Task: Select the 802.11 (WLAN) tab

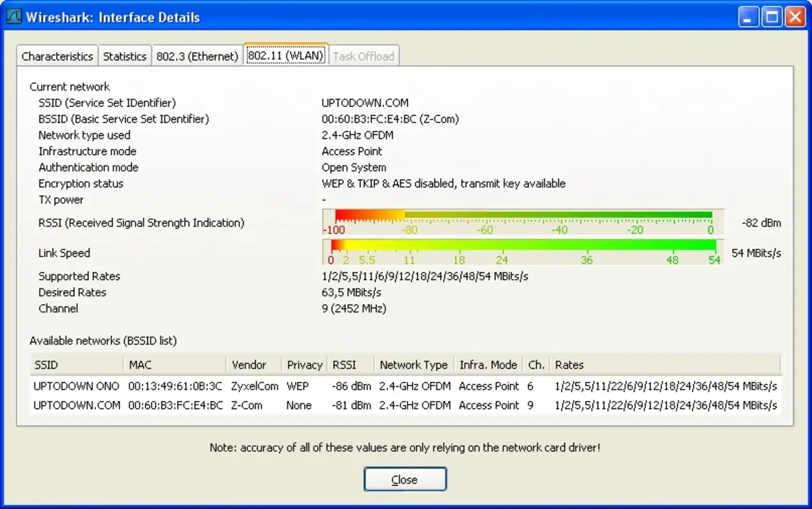Action: pyautogui.click(x=285, y=56)
